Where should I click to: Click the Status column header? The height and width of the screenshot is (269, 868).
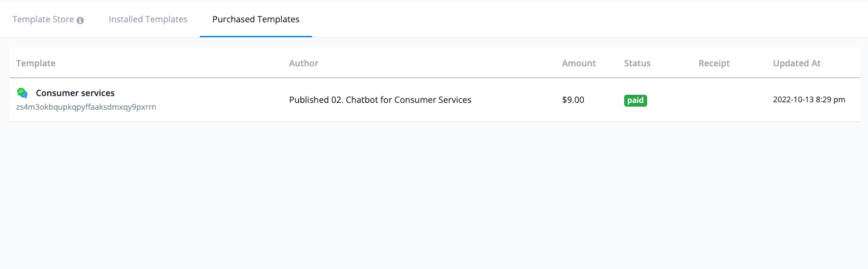tap(637, 63)
